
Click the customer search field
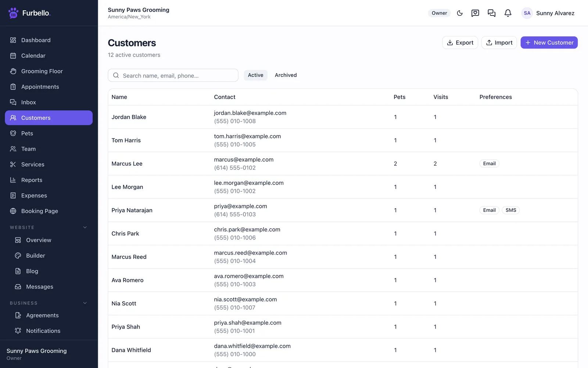(x=173, y=75)
